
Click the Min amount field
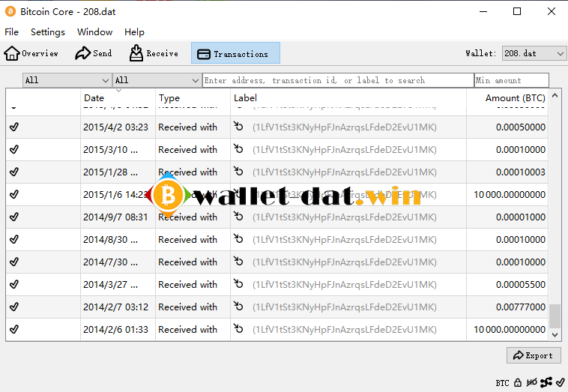(x=512, y=80)
